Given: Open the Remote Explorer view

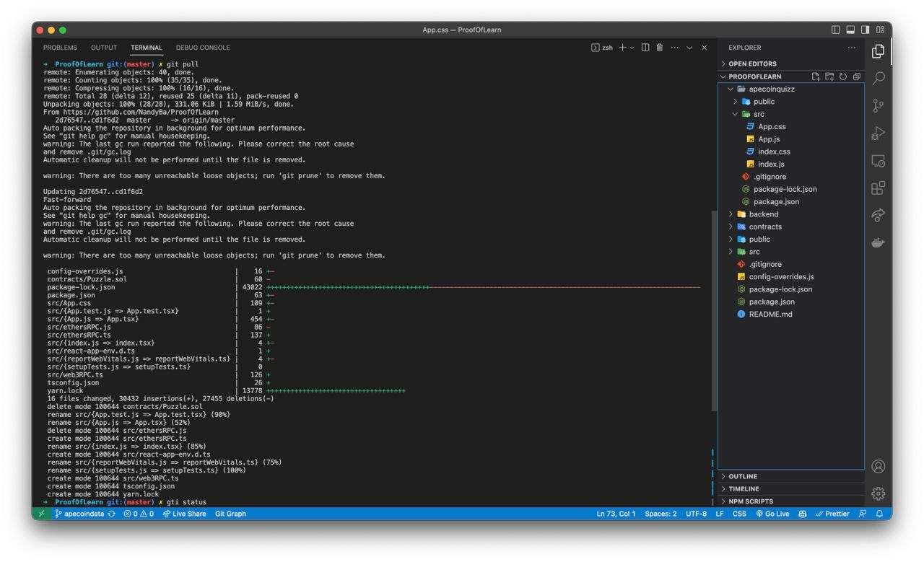Looking at the screenshot, I should pyautogui.click(x=878, y=161).
